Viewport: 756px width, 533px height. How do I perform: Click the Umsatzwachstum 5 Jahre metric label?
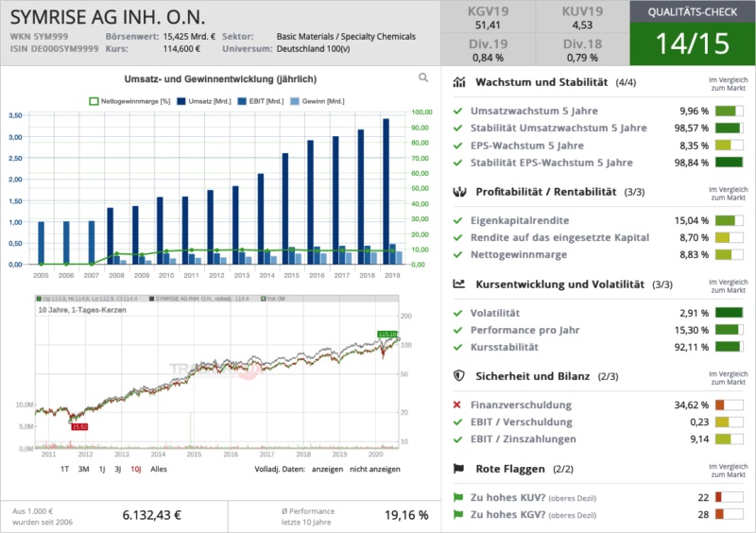(534, 111)
